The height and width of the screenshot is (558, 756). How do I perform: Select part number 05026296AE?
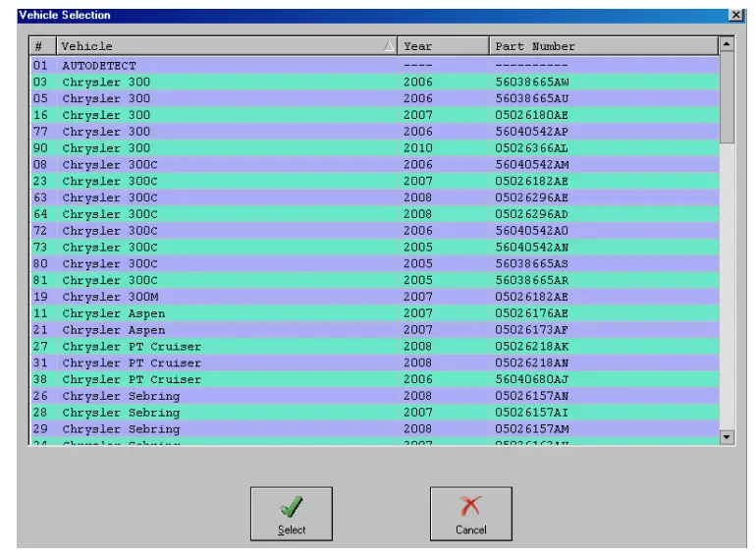pyautogui.click(x=531, y=197)
